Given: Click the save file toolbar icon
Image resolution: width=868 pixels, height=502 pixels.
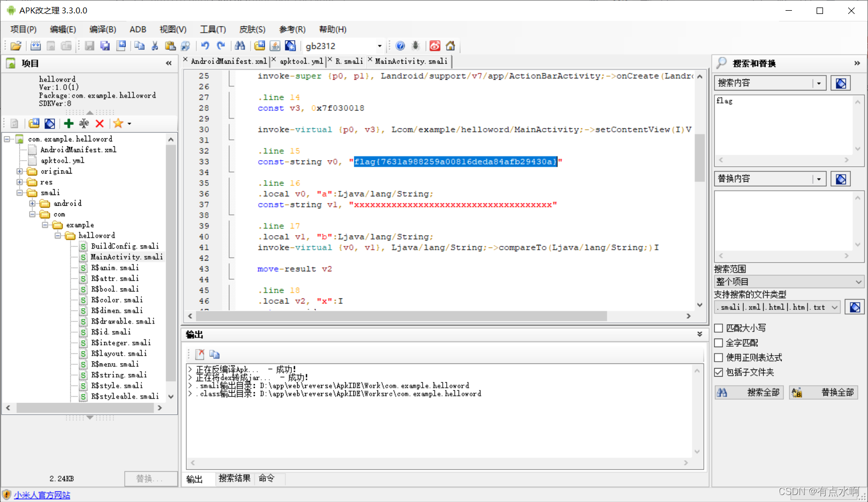Looking at the screenshot, I should (x=89, y=46).
